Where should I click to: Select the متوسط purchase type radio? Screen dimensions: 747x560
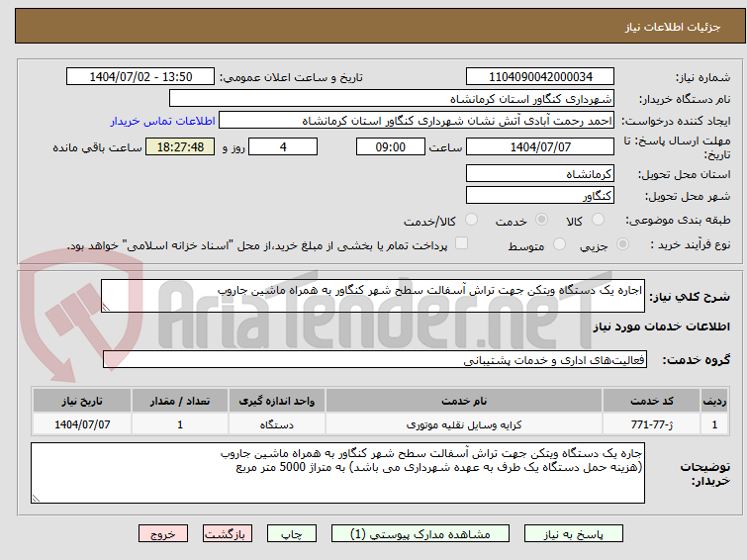559,244
